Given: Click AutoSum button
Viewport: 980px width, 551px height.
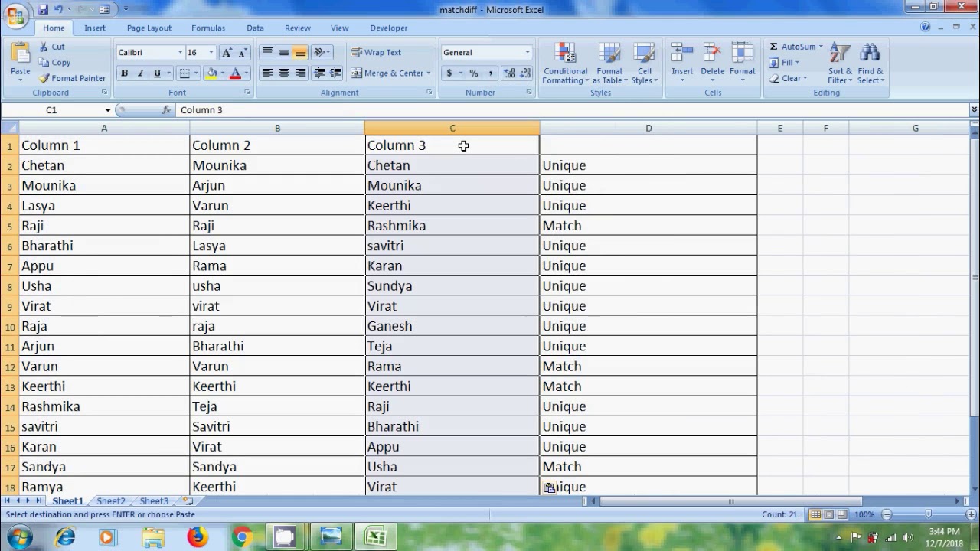Looking at the screenshot, I should coord(792,47).
